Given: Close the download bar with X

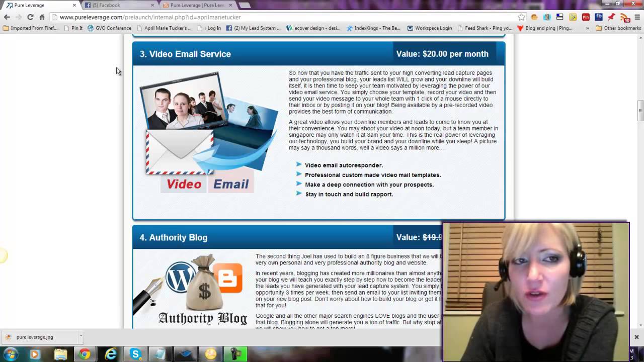Looking at the screenshot, I should click(636, 337).
